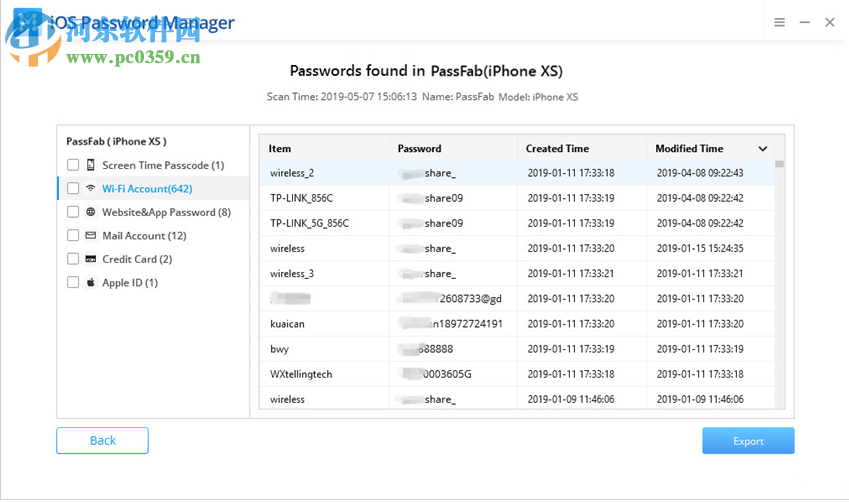Click the bwy password ending 88888
Viewport: 849px width, 503px height.
(x=427, y=349)
